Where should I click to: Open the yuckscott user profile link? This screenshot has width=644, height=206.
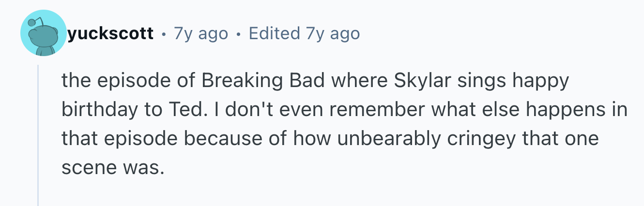coord(110,33)
